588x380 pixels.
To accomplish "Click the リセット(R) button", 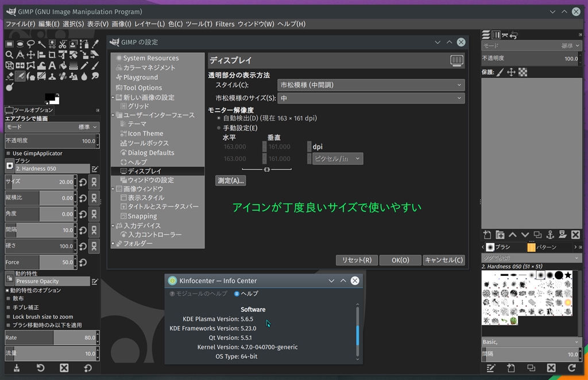I will coord(357,260).
